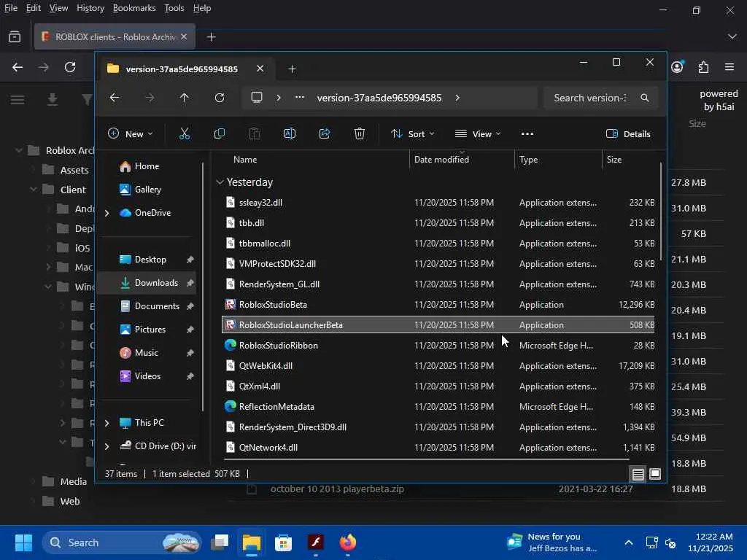Open Firefox tab list view icon
This screenshot has width=747, height=560.
tap(15, 36)
